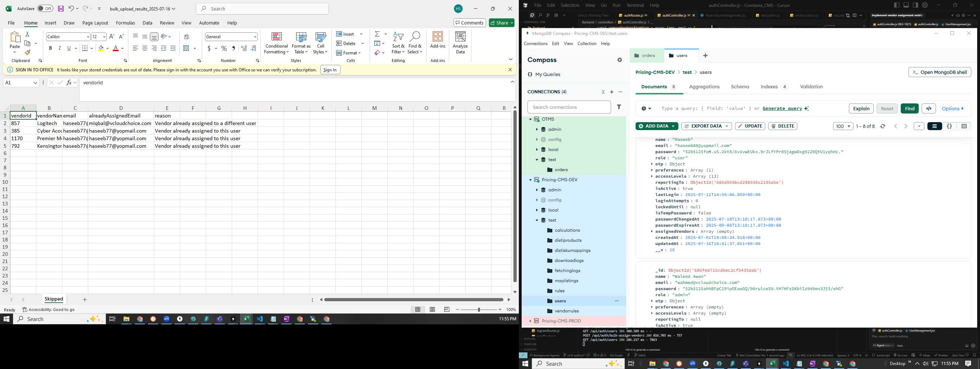This screenshot has height=369, width=980.
Task: Expand the Pricing-CMS-PROD connection
Action: [530, 321]
